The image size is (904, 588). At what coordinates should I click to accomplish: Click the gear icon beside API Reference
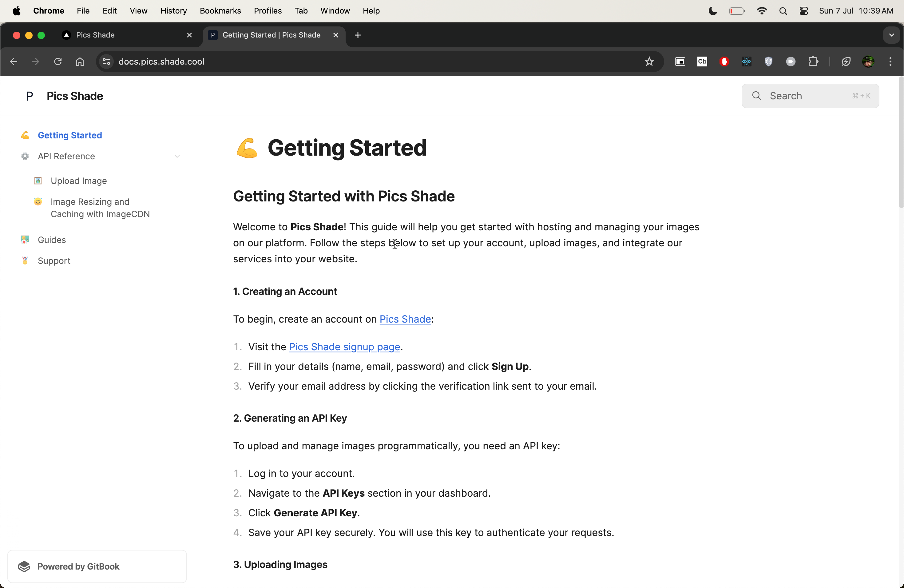click(25, 156)
